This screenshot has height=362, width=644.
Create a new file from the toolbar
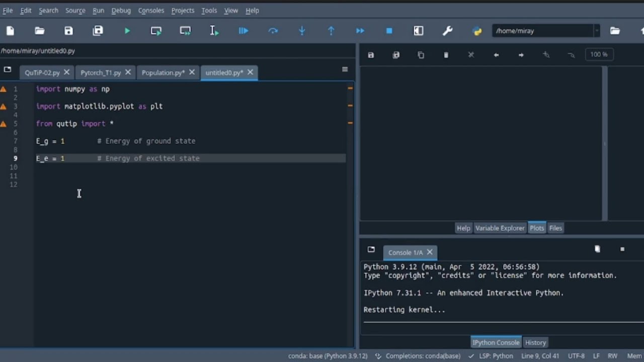[10, 31]
